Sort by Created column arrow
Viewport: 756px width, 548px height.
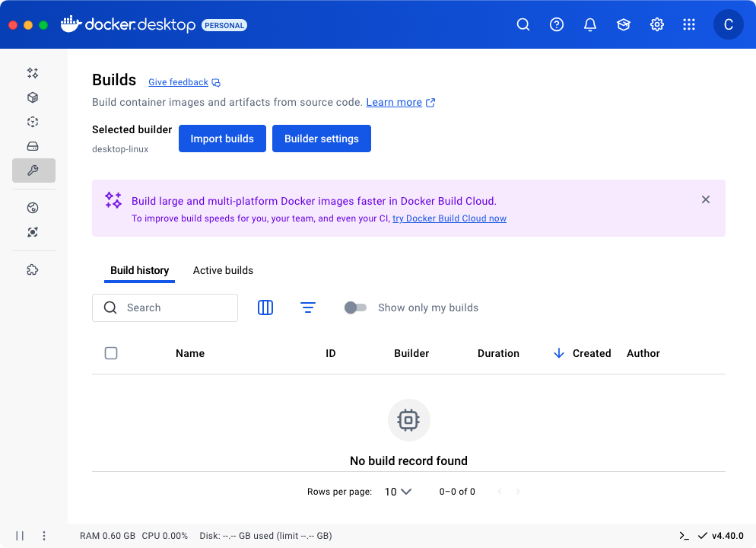(x=559, y=354)
